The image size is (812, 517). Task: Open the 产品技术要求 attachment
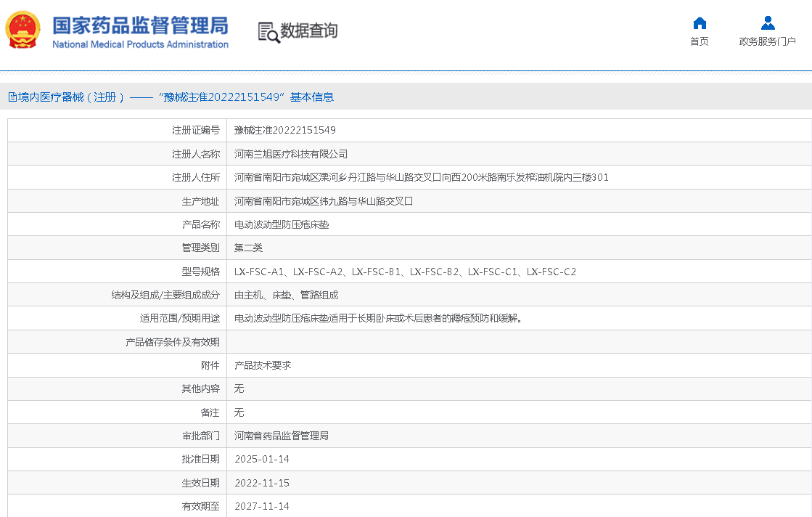click(x=262, y=366)
